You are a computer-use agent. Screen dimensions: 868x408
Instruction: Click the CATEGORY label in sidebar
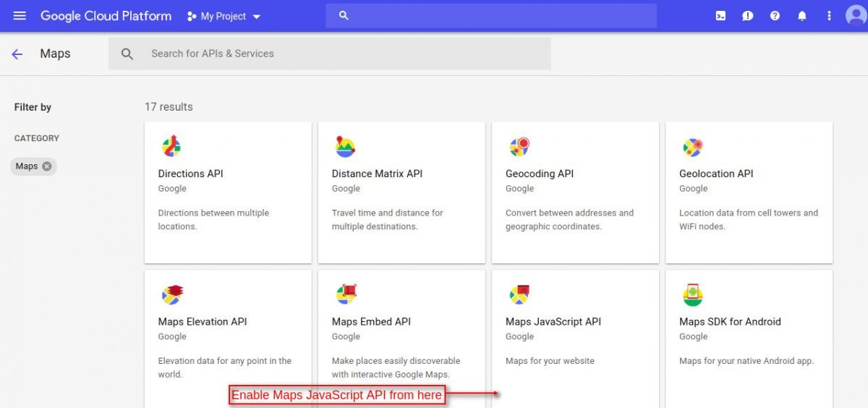tap(37, 138)
